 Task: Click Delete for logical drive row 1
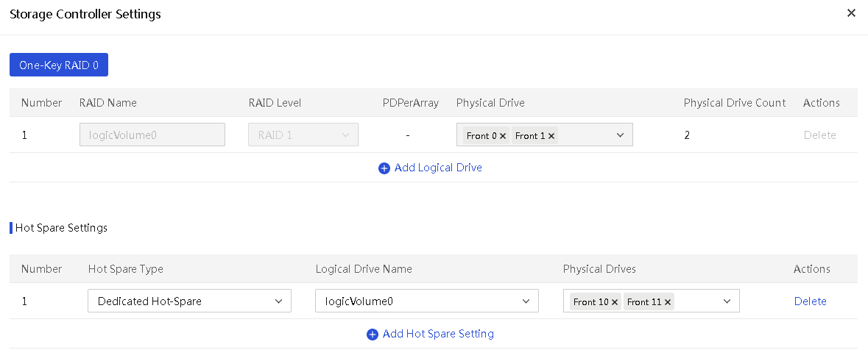tap(820, 135)
